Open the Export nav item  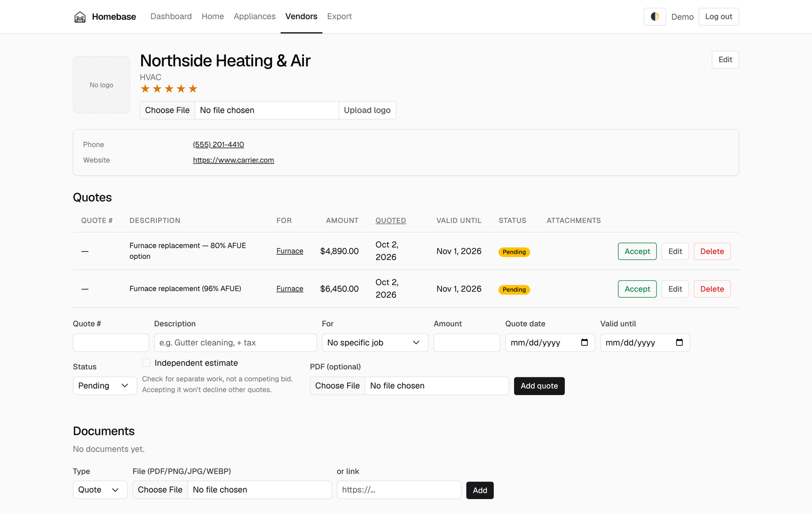pyautogui.click(x=340, y=16)
